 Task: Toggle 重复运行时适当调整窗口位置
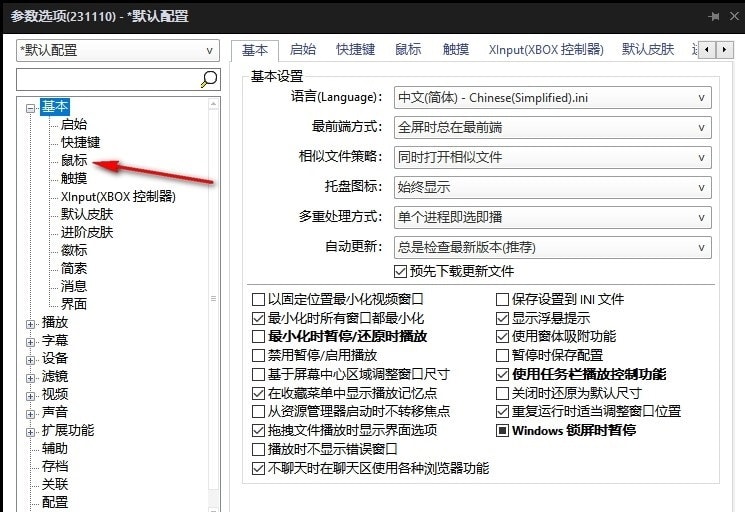[502, 411]
